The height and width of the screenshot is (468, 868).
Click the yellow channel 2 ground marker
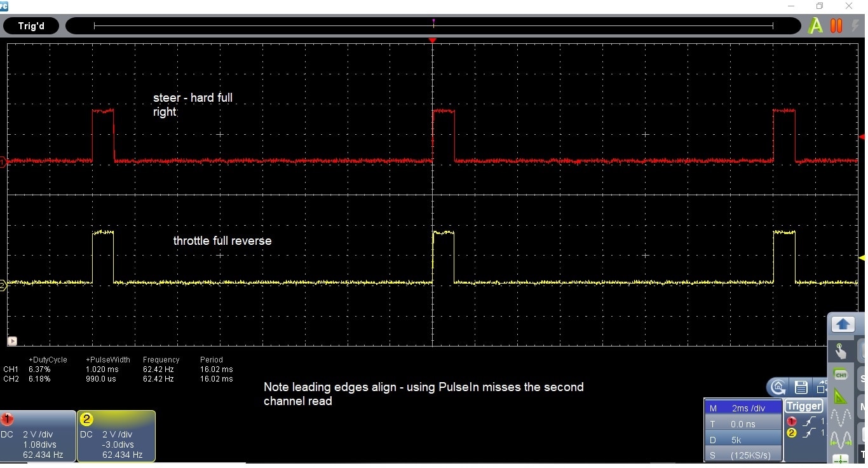coord(3,286)
